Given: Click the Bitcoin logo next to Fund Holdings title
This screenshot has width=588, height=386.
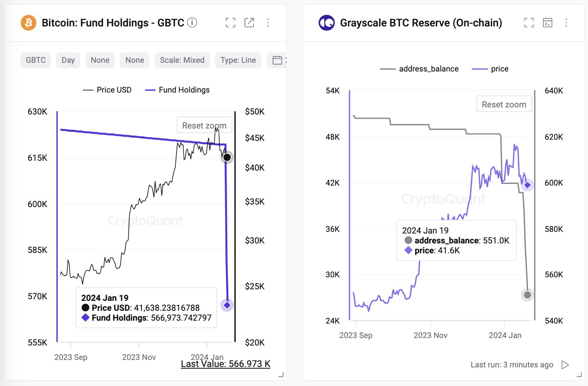Looking at the screenshot, I should [x=27, y=23].
